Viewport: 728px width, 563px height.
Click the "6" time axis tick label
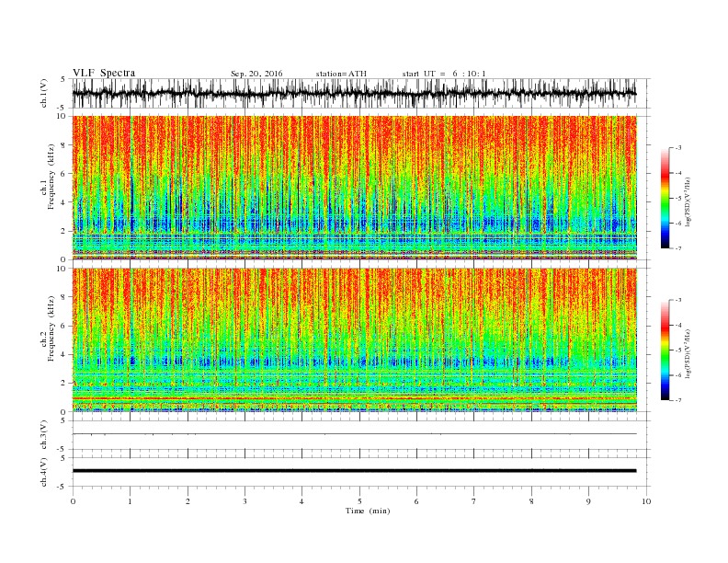(416, 501)
